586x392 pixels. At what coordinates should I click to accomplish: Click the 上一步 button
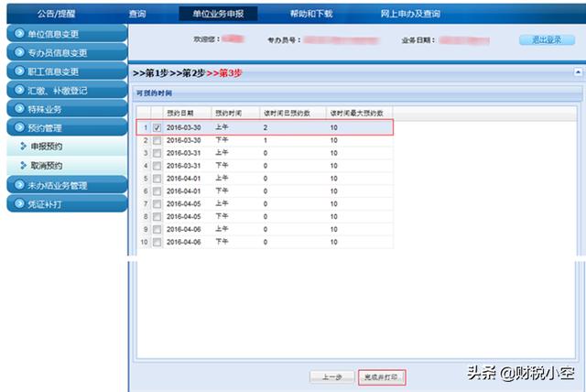(331, 377)
